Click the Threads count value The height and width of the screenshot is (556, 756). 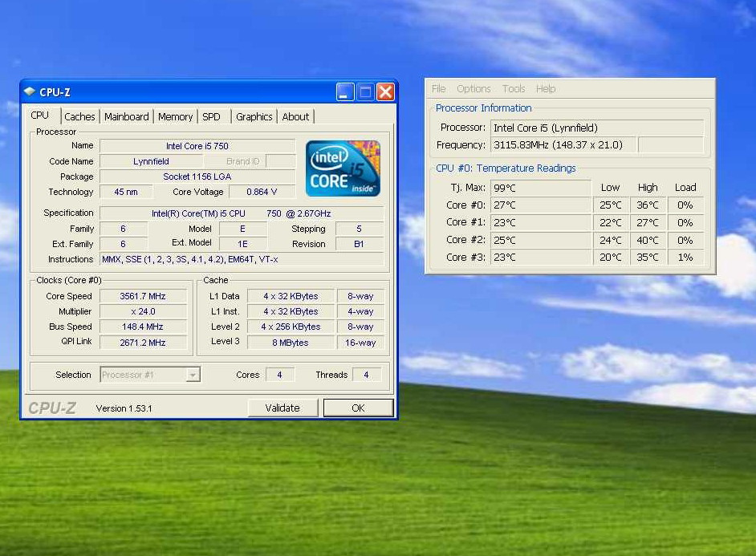point(367,375)
